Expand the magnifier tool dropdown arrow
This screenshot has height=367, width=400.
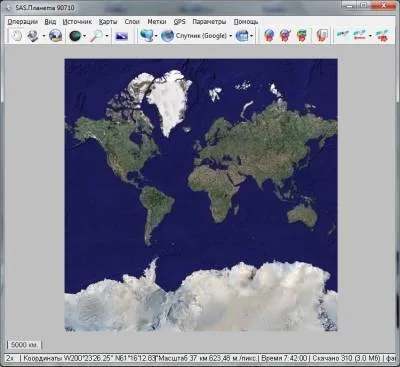tap(107, 36)
